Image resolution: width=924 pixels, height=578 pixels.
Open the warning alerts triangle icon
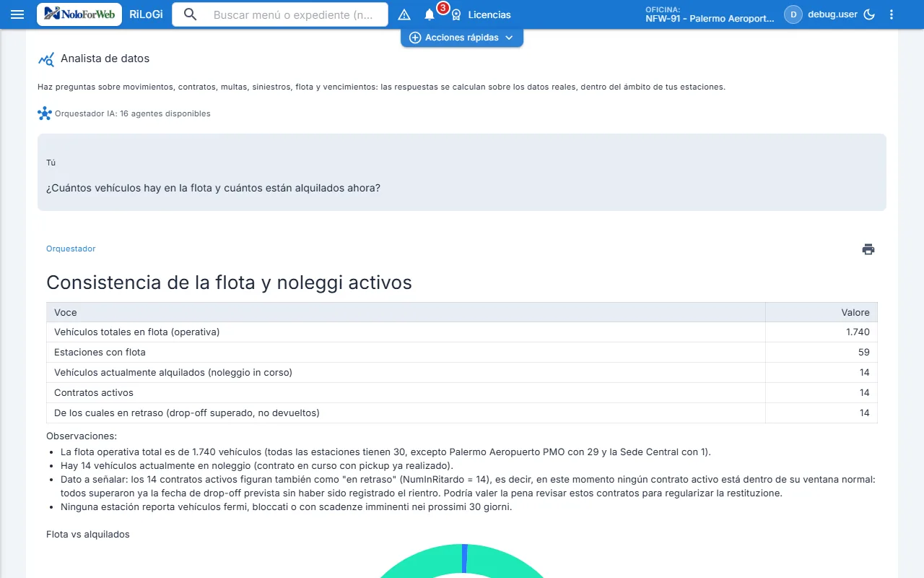(x=404, y=14)
